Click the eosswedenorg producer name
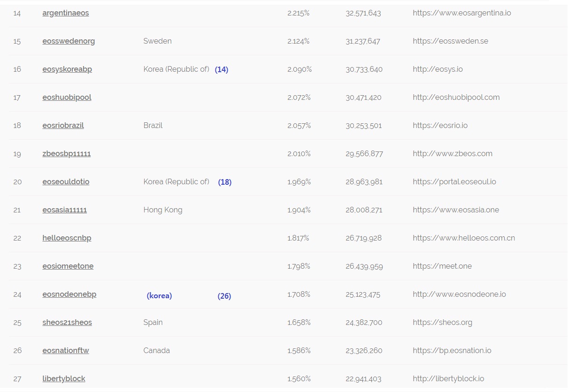568x392 pixels. 69,41
